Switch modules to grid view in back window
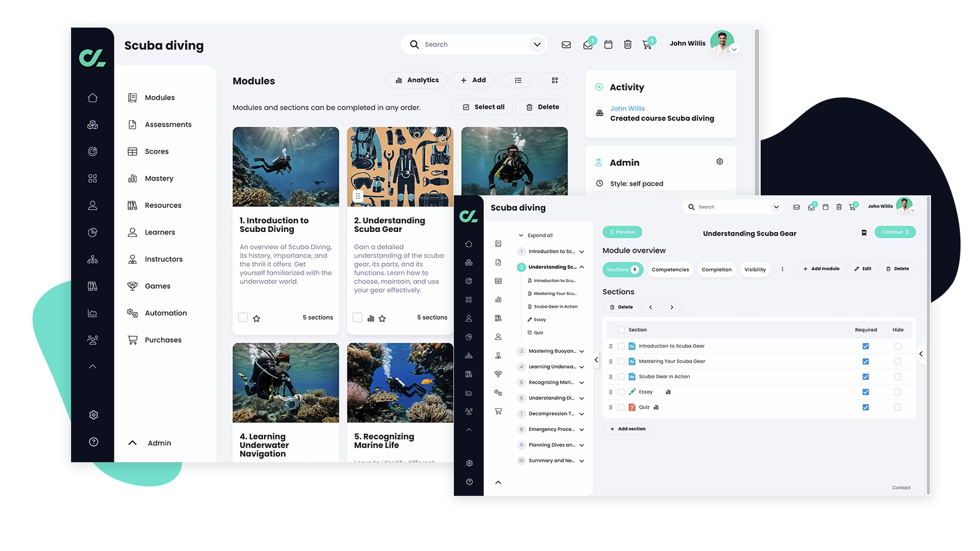Image resolution: width=980 pixels, height=551 pixels. pos(554,80)
